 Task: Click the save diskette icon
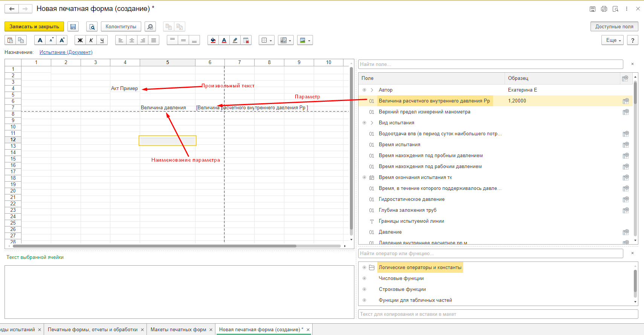pos(73,27)
